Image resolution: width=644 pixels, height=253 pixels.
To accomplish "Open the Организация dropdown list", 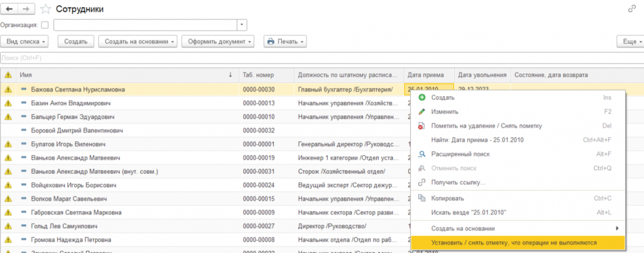I will coord(242,25).
